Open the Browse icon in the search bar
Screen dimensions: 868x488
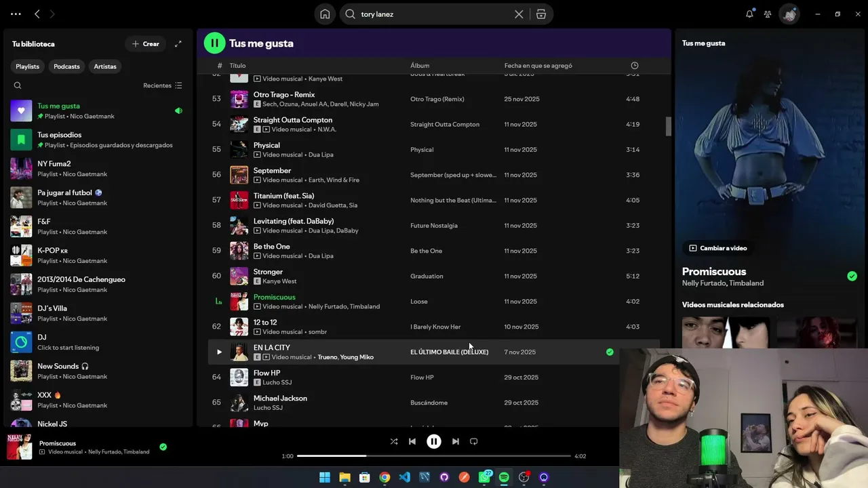tap(541, 14)
